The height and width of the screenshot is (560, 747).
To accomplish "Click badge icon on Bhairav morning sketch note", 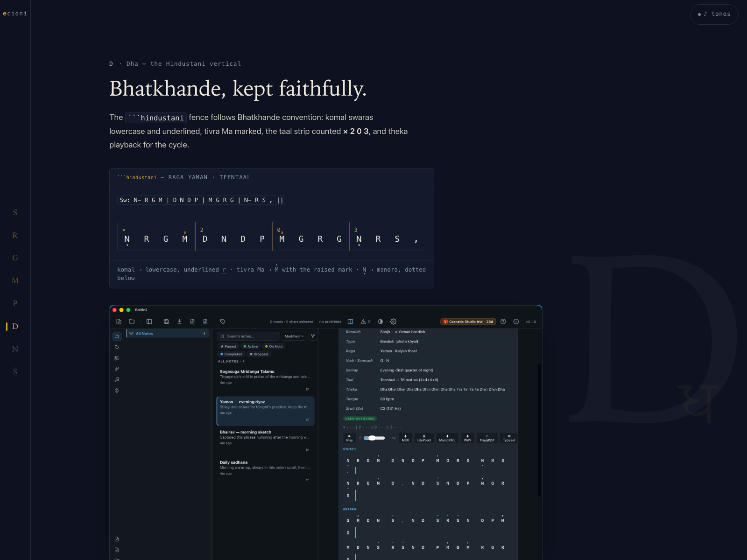I will pos(307,450).
